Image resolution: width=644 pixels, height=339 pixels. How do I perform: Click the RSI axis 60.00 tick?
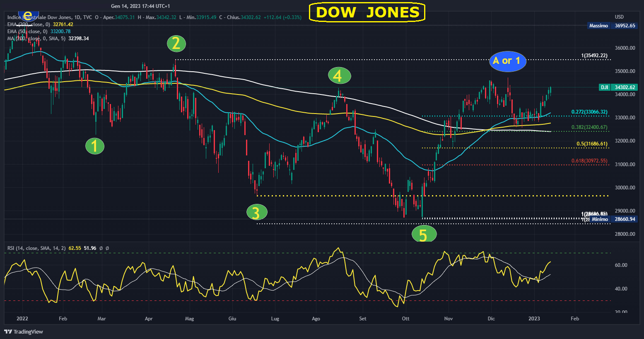pos(621,265)
